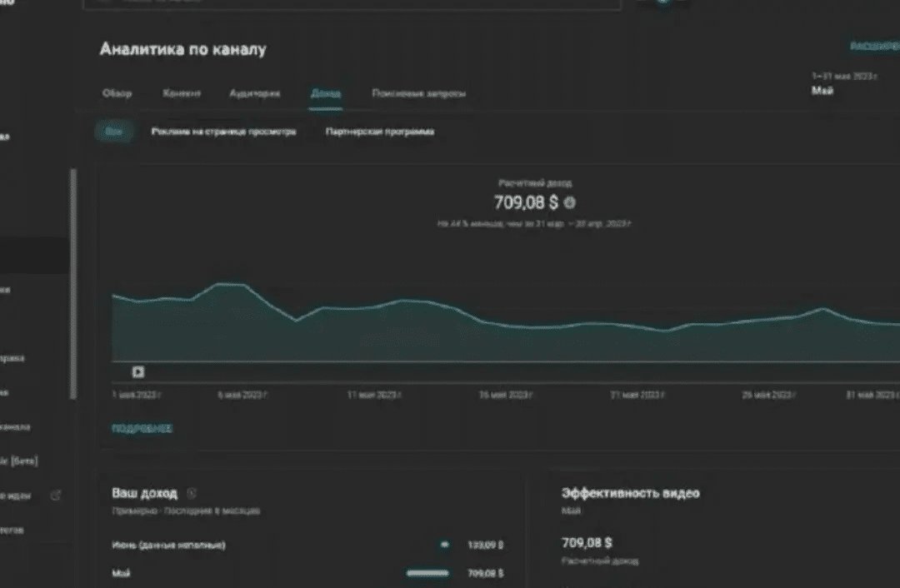Open the advanced mode link at top right

874,46
